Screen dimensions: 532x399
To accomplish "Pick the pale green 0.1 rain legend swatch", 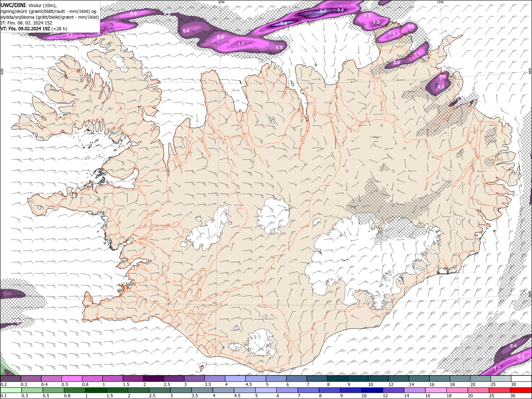I will 11,390.
